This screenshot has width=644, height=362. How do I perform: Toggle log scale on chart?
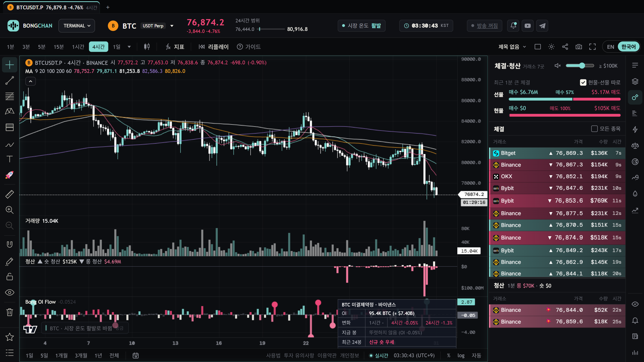tap(461, 355)
